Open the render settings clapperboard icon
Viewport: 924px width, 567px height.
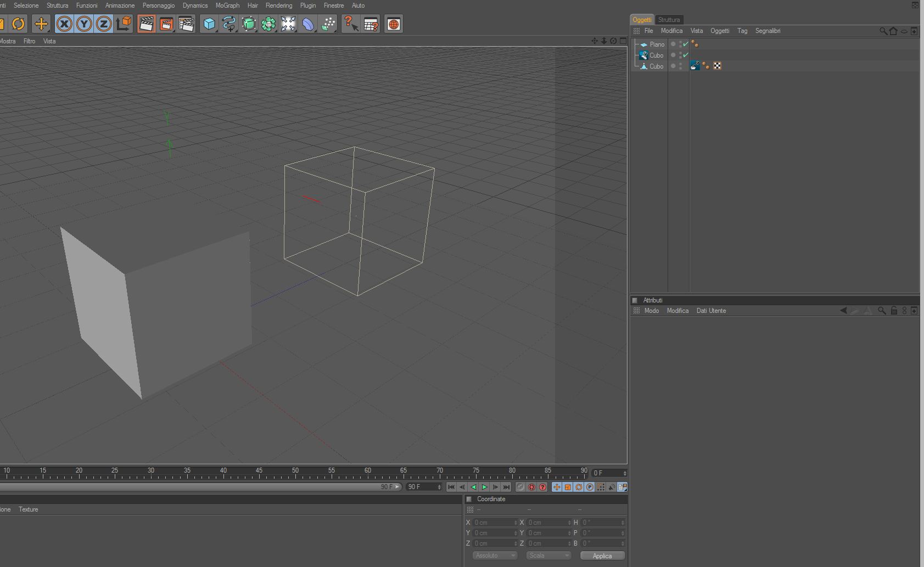tap(186, 24)
